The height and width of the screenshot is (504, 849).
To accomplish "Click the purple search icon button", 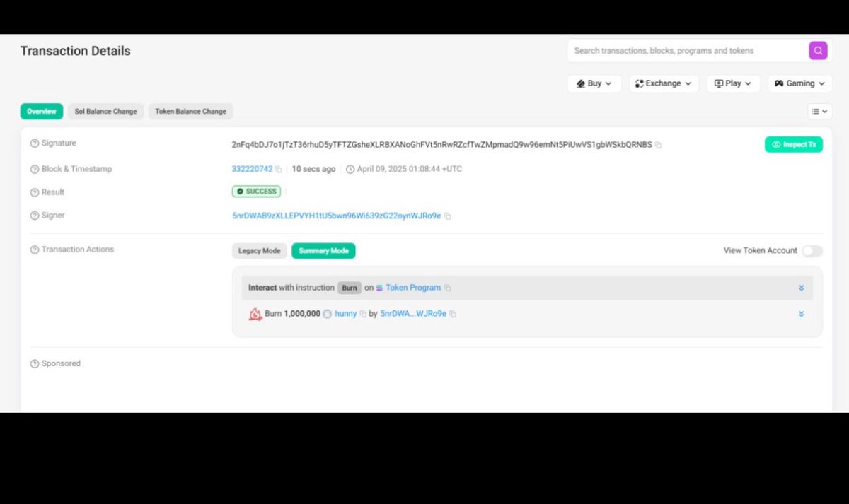I will pyautogui.click(x=818, y=51).
